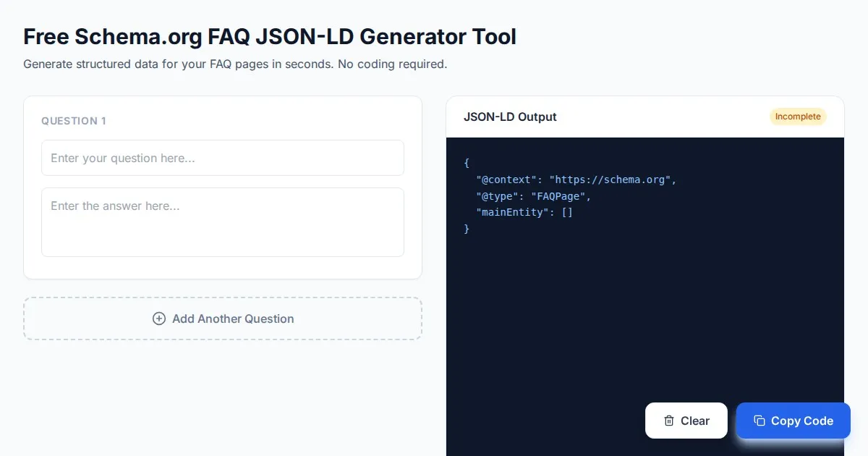Click the "https://schema.org" value in the code
868x456 pixels.
(612, 180)
